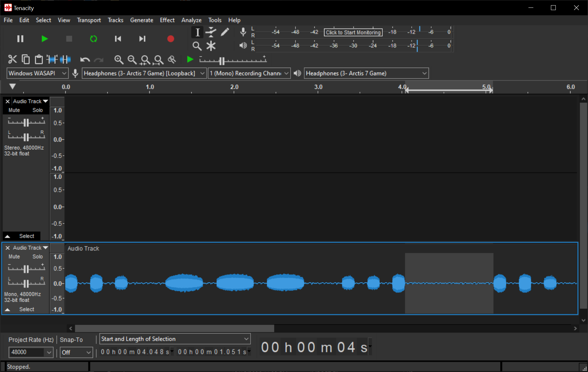The image size is (588, 372).
Task: Undo the last action
Action: 85,60
